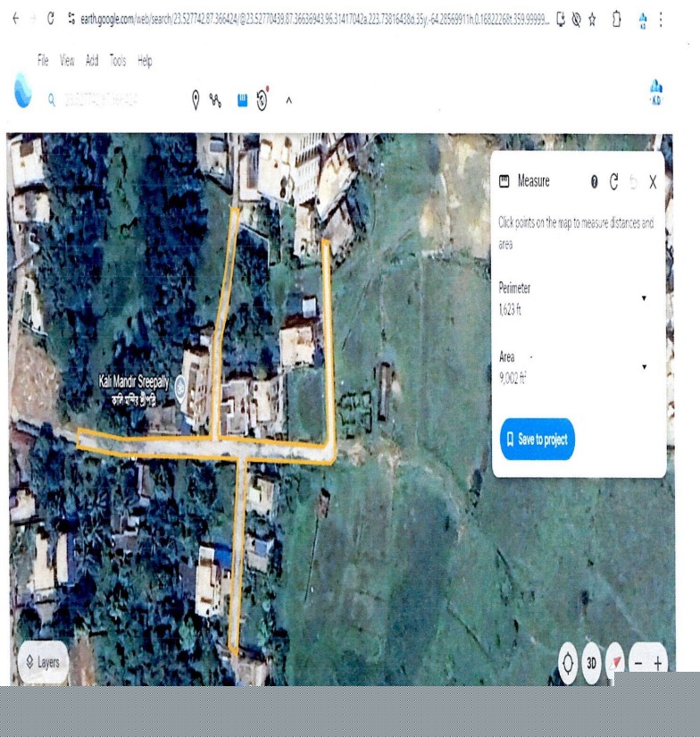Zoom out with the minus button
The image size is (700, 737).
(638, 663)
